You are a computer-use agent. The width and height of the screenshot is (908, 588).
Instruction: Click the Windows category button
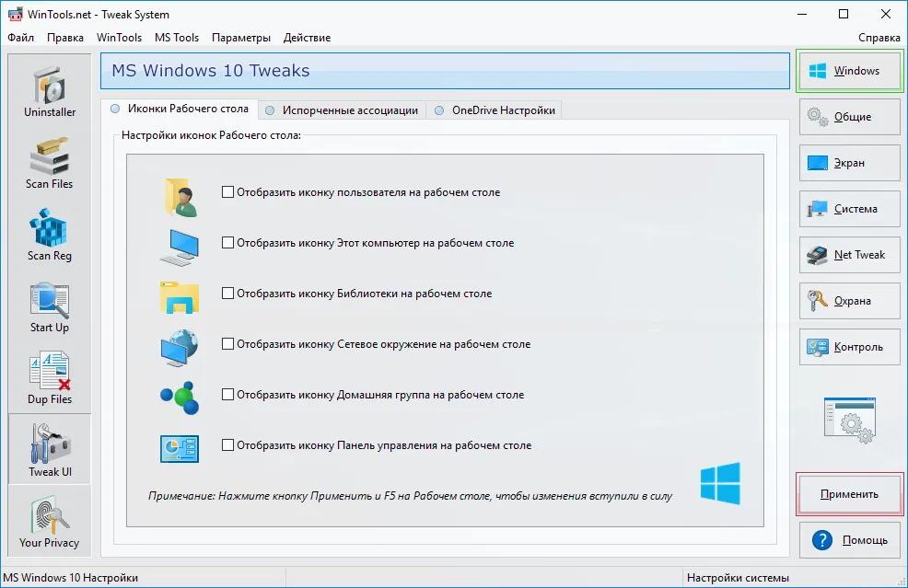click(x=849, y=71)
